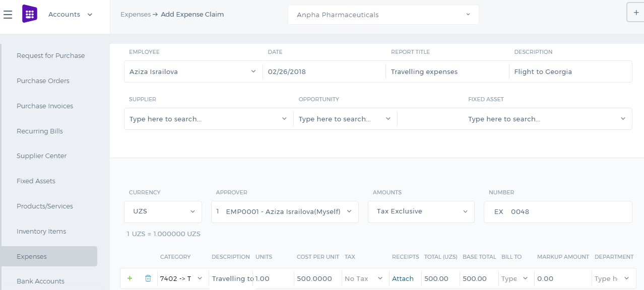Open the hamburger navigation menu
The height and width of the screenshot is (290, 644).
pos(8,15)
